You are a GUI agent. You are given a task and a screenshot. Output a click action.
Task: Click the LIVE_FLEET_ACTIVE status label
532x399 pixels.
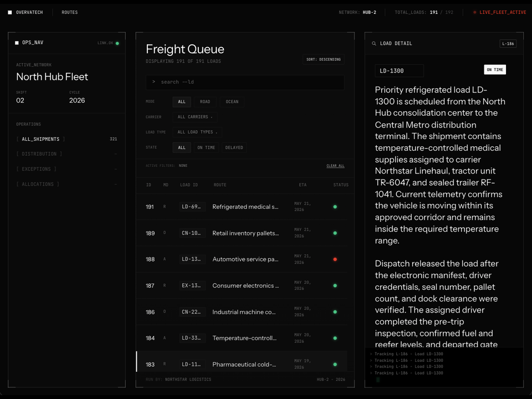tap(503, 12)
